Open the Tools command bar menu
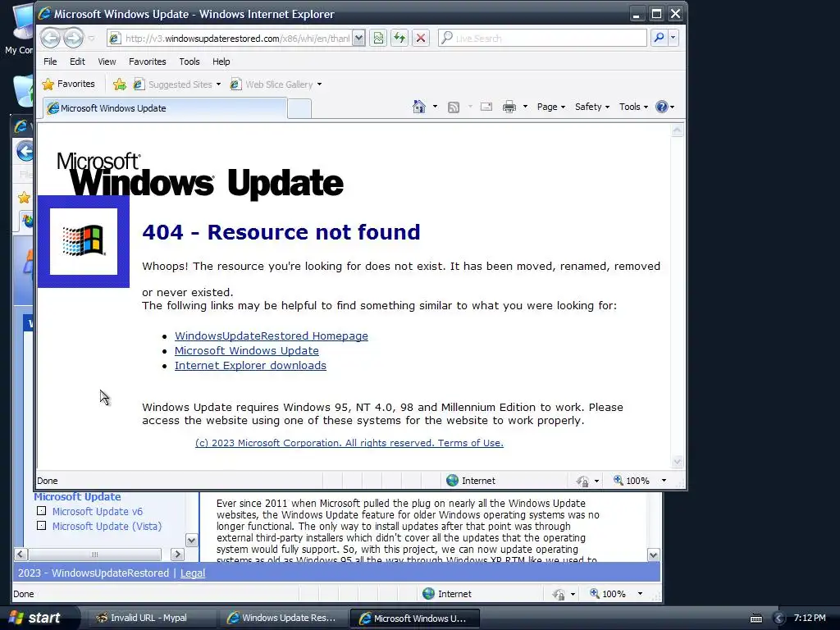Viewport: 840px width, 630px height. tap(633, 107)
